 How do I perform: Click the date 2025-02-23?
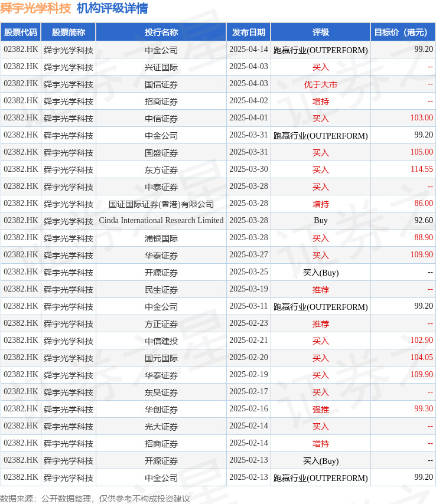click(249, 323)
